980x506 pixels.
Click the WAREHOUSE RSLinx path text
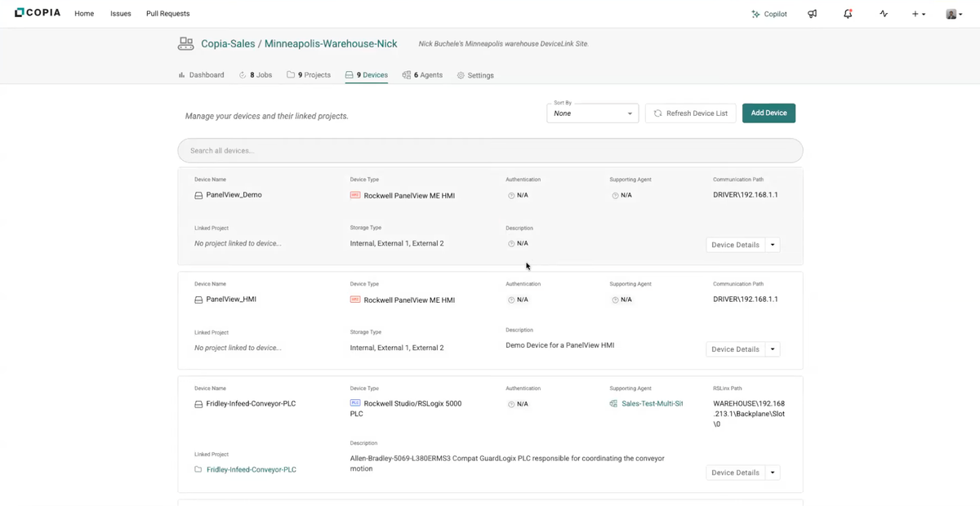pyautogui.click(x=749, y=414)
